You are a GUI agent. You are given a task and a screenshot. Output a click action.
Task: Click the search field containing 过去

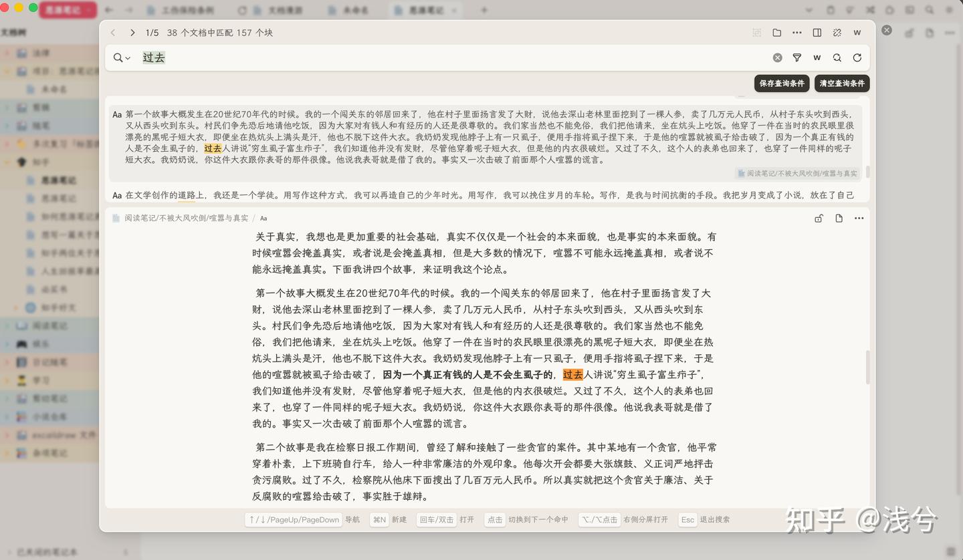451,58
